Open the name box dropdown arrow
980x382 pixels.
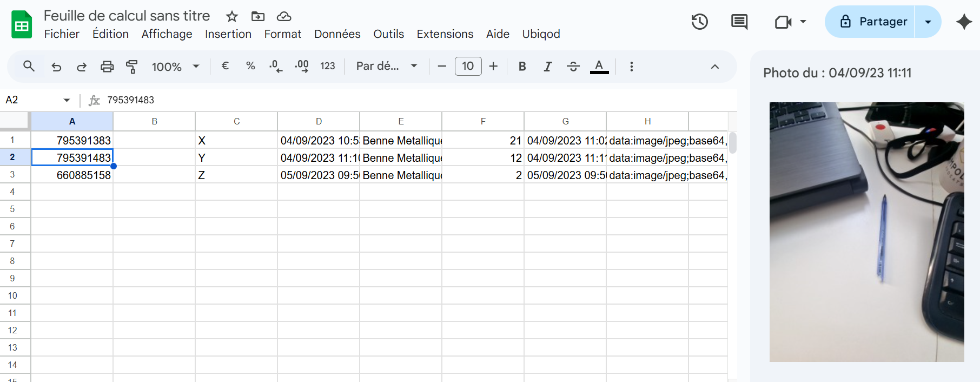(67, 100)
